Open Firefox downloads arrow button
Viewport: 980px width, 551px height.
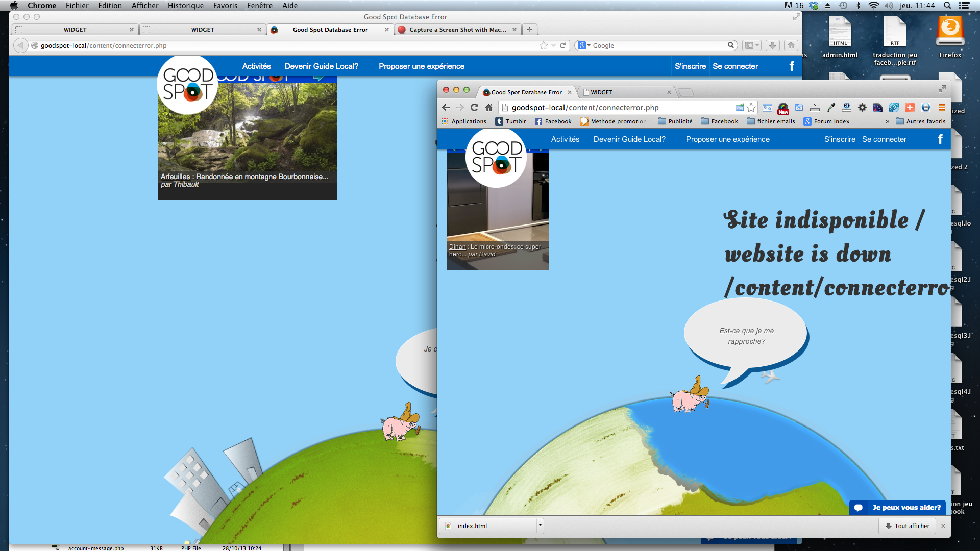coord(773,45)
